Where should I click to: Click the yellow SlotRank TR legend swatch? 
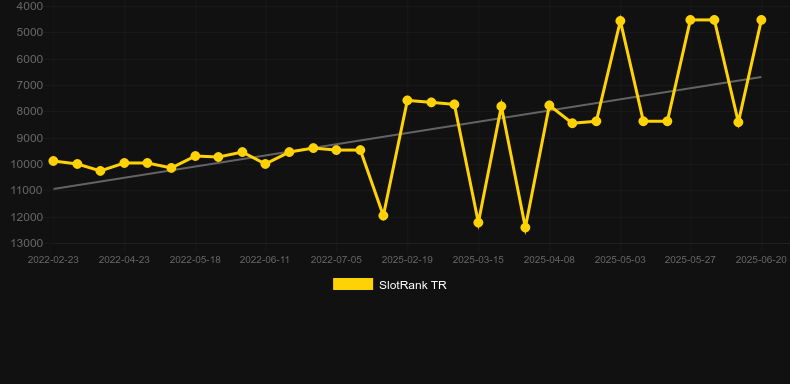(353, 284)
